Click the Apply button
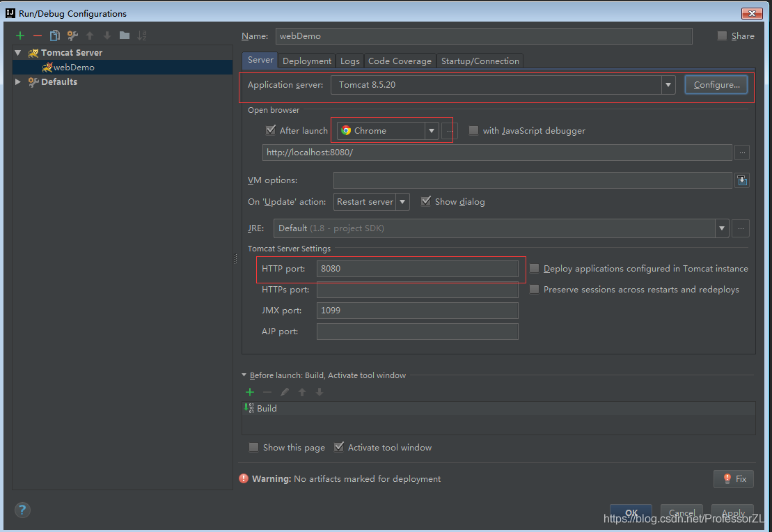The image size is (772, 532). click(x=732, y=513)
